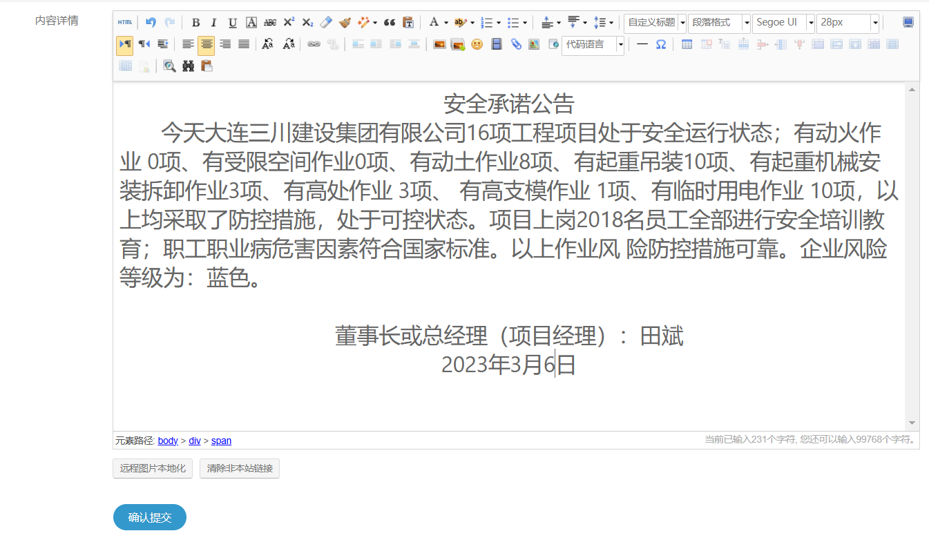Undo the last edit

click(151, 23)
